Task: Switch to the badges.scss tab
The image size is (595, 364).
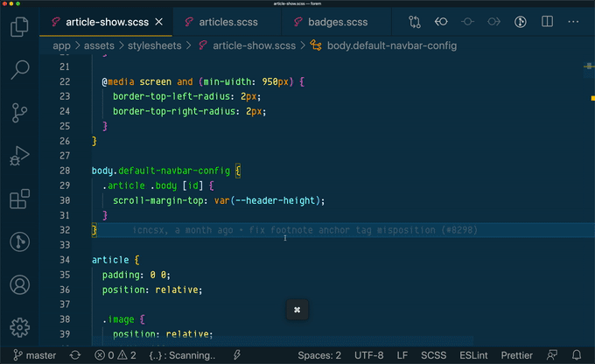Action: click(x=338, y=22)
